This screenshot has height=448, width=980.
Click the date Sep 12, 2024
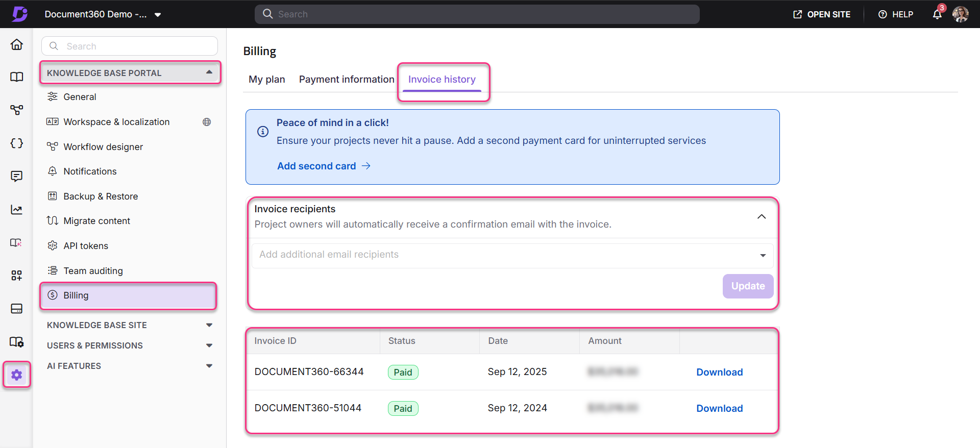pyautogui.click(x=517, y=408)
